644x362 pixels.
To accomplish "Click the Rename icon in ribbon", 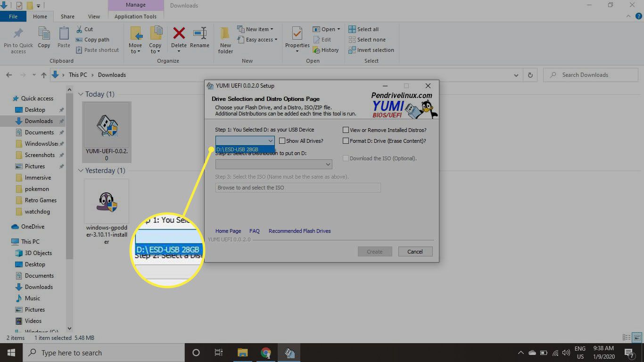I will (199, 34).
